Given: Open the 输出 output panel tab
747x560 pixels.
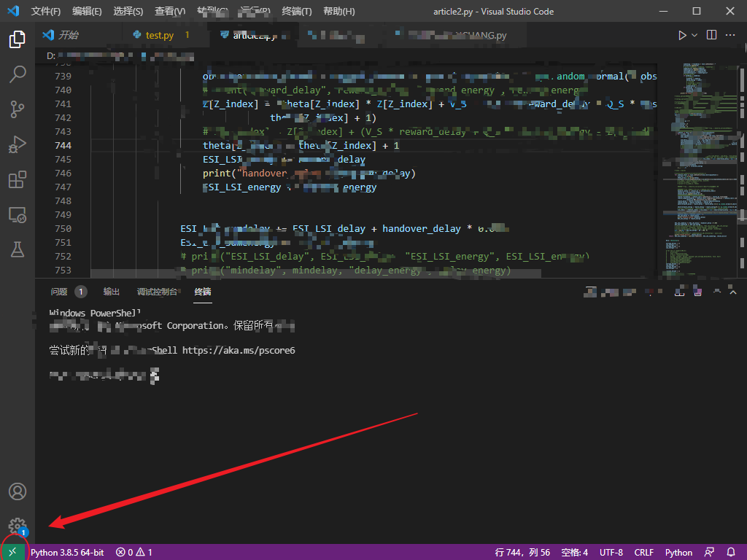Looking at the screenshot, I should (112, 292).
